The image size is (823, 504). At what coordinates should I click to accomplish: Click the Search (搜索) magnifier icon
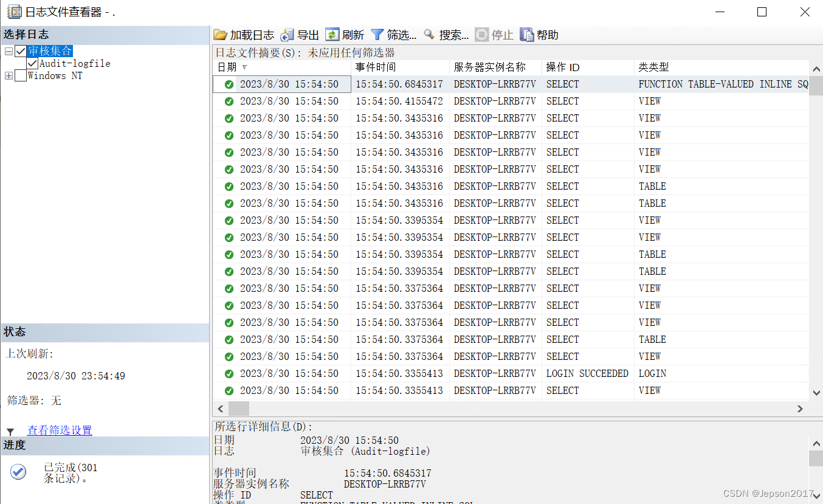pos(429,35)
